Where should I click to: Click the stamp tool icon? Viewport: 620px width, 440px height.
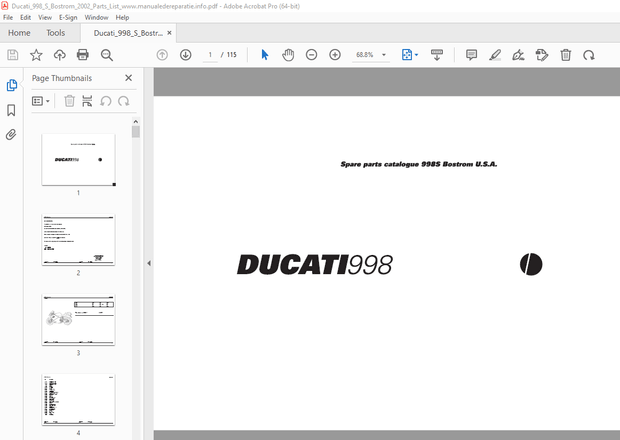click(x=542, y=55)
